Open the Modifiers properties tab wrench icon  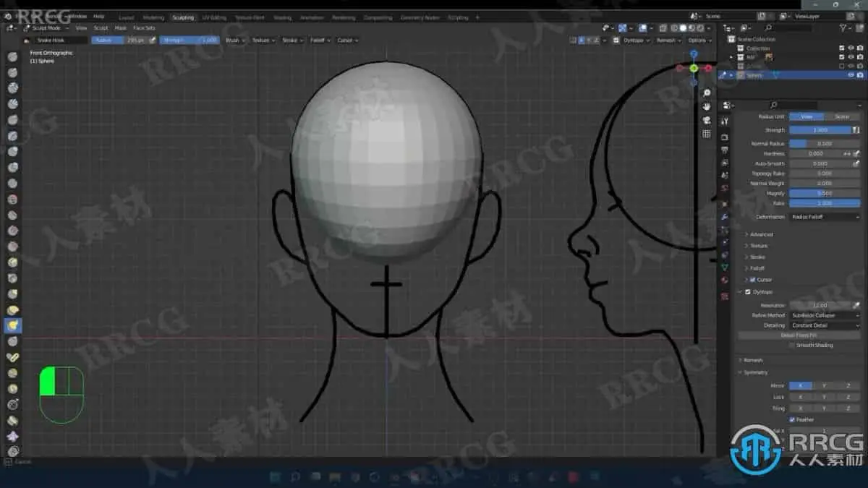pos(725,217)
